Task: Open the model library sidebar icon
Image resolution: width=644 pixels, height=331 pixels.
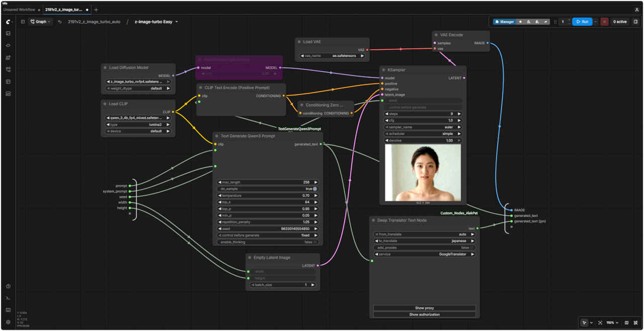Action: pyautogui.click(x=8, y=57)
